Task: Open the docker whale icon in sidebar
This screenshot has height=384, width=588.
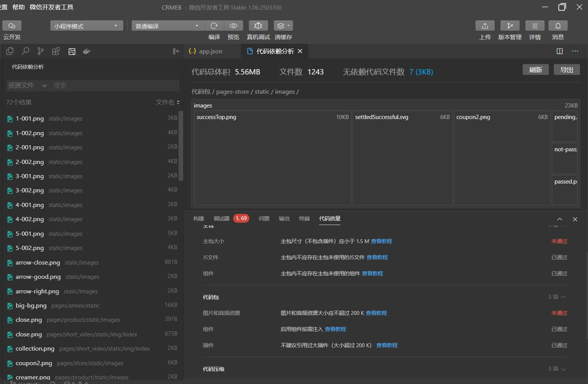Action: coord(87,51)
